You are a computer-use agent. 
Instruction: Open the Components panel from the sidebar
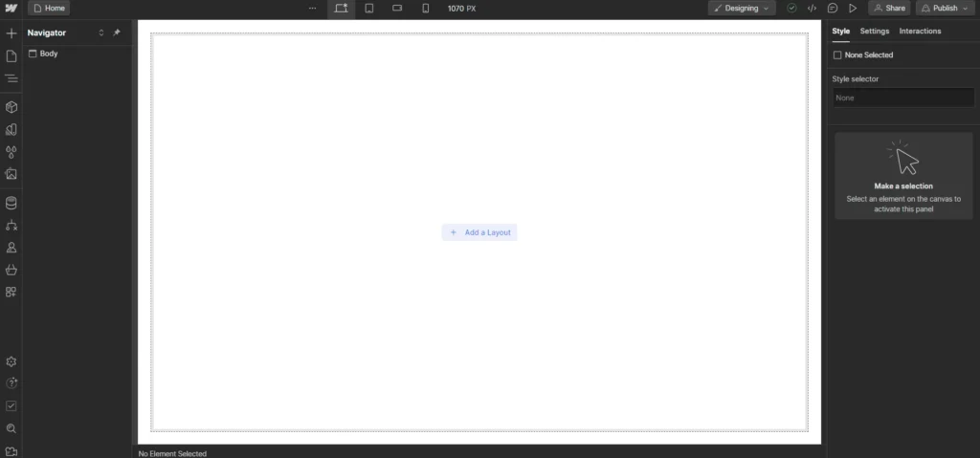point(11,107)
